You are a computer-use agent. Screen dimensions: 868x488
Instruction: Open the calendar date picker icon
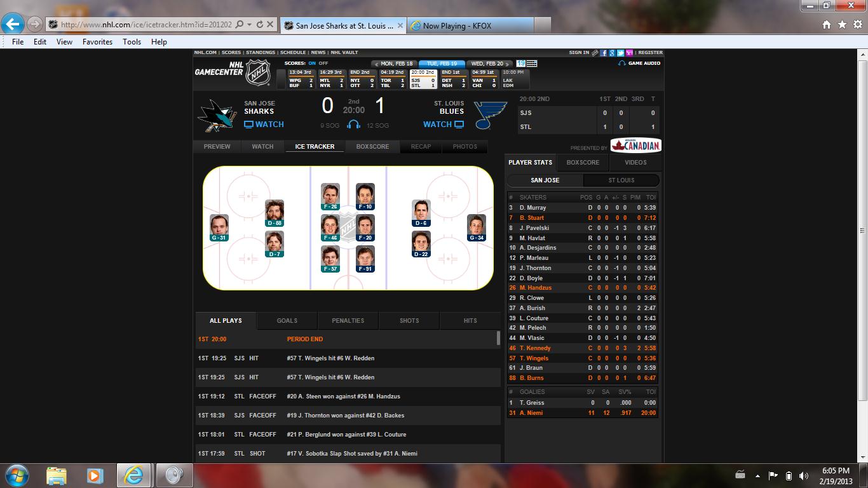pyautogui.click(x=531, y=64)
